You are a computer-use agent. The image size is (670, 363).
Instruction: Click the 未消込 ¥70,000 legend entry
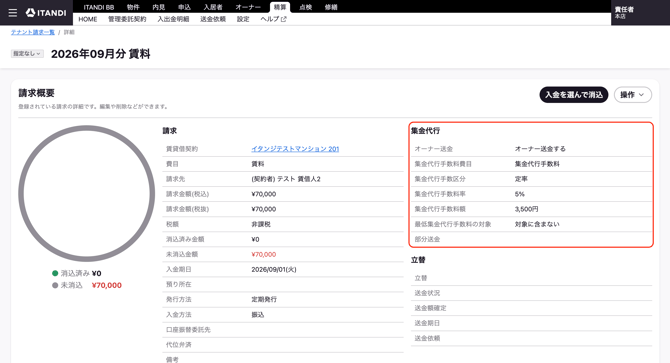[x=87, y=285]
